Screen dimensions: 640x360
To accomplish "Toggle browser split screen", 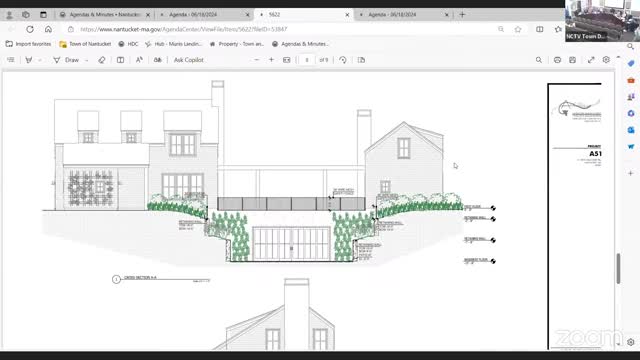I will pyautogui.click(x=540, y=29).
